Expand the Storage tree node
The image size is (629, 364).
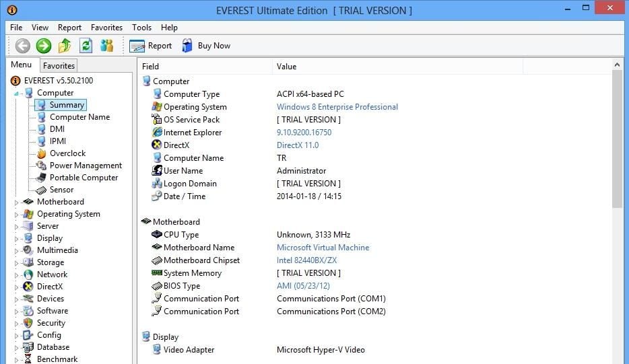16,263
